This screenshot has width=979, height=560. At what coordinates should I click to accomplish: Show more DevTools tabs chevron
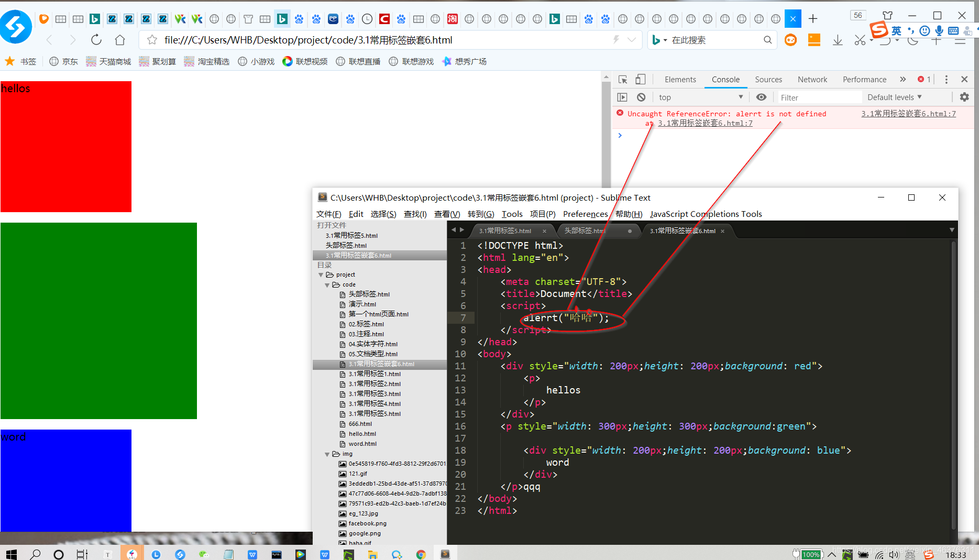[x=903, y=80]
